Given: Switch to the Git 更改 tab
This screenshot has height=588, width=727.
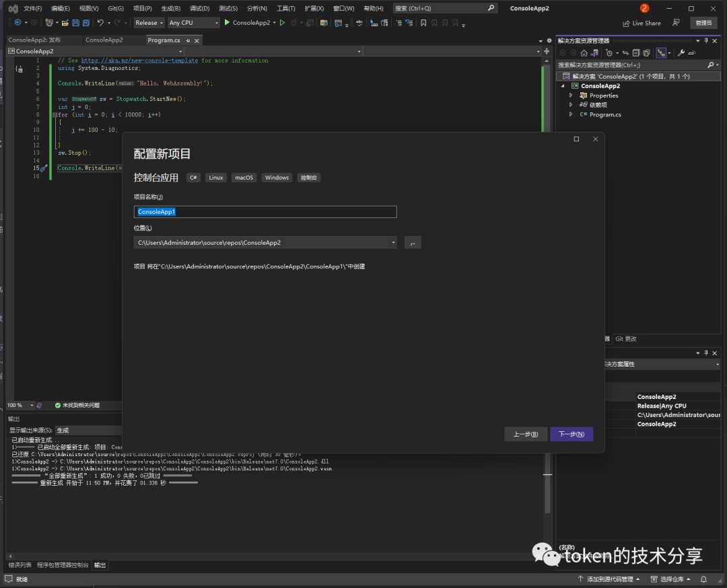Looking at the screenshot, I should (x=626, y=339).
